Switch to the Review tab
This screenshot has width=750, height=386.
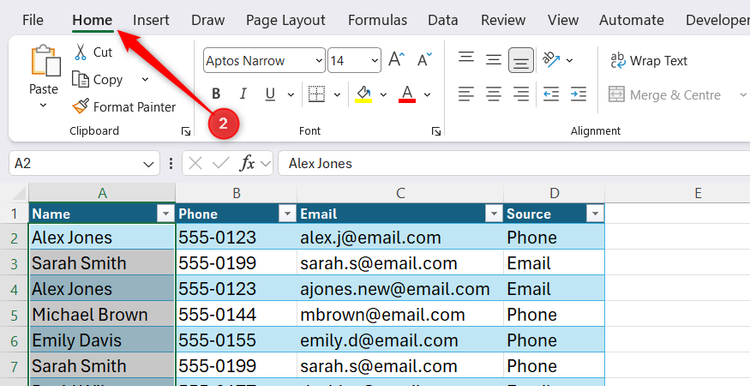[x=503, y=20]
